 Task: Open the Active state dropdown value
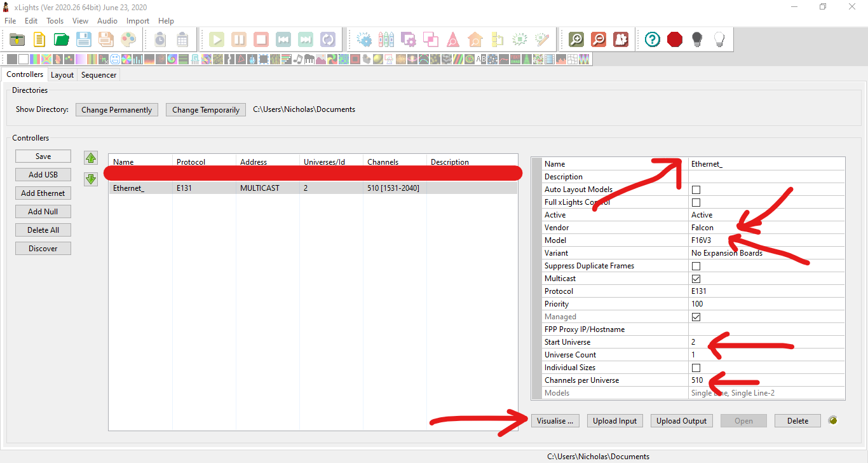pos(766,215)
